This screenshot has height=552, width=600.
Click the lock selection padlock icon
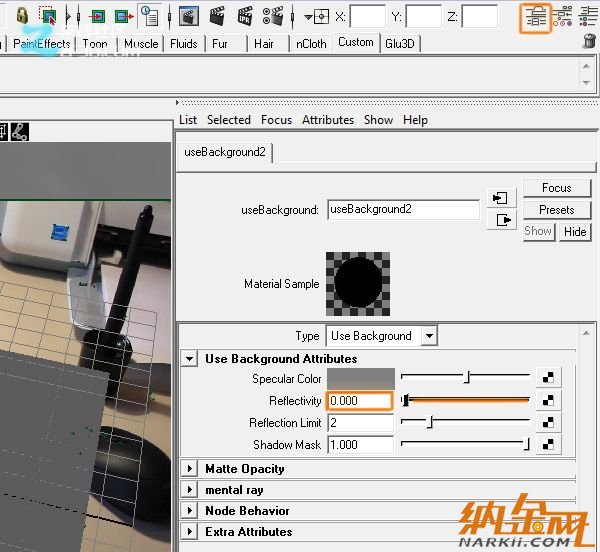(x=21, y=15)
